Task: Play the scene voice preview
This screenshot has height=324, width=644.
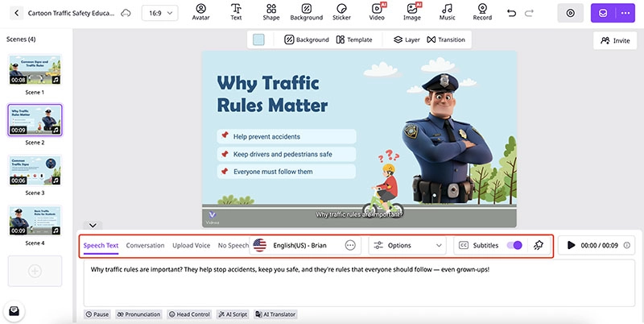Action: coord(571,245)
